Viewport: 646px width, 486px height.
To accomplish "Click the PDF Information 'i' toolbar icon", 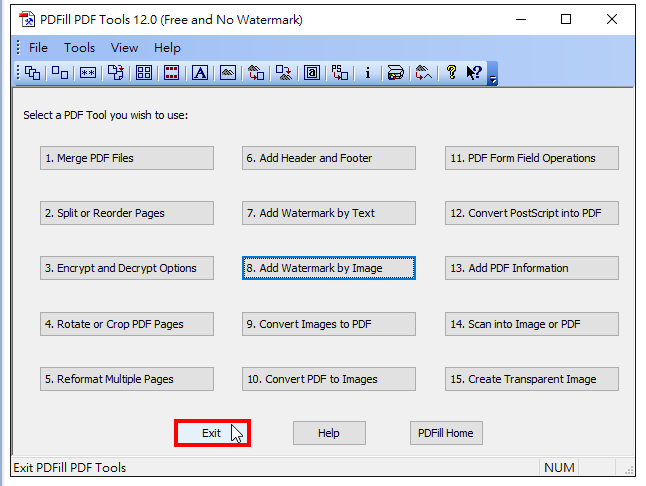I will click(x=367, y=73).
